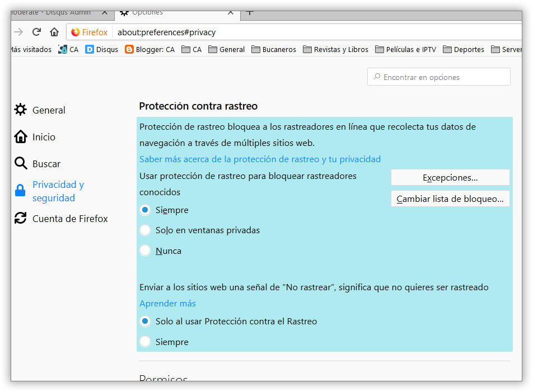Screen dimensions: 533x392
Task: Click the Inicio house icon in sidebar
Action: [x=20, y=136]
